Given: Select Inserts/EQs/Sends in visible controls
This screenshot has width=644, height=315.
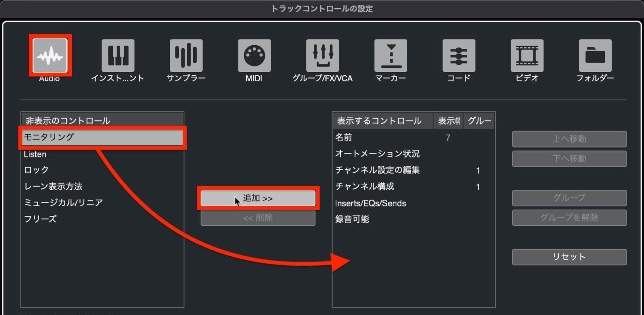Looking at the screenshot, I should point(413,203).
